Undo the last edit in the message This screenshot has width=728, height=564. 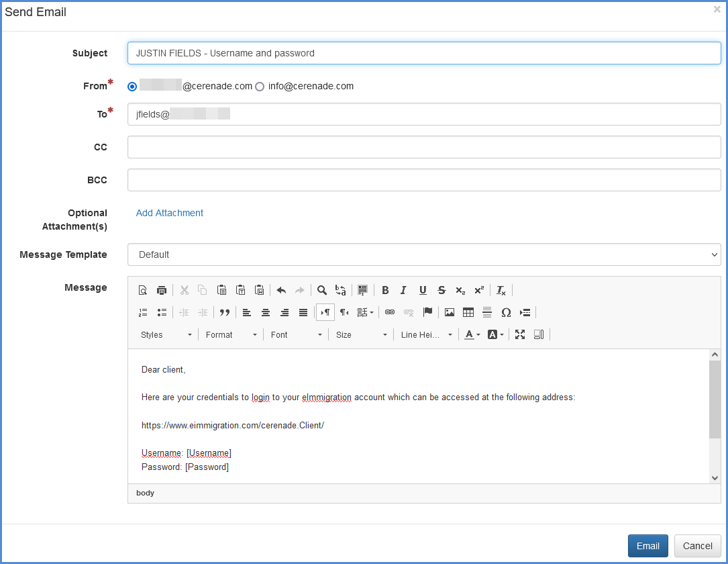[281, 289]
